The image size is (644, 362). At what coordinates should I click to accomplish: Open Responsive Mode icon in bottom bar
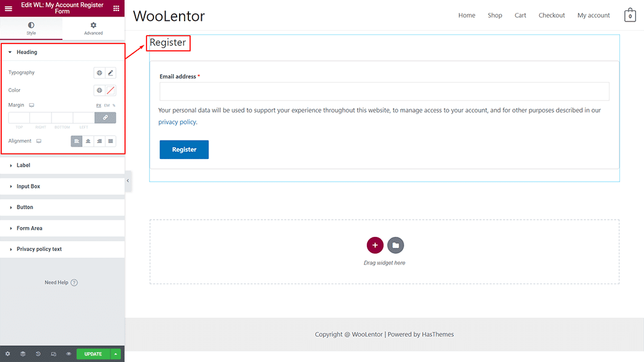click(x=53, y=354)
